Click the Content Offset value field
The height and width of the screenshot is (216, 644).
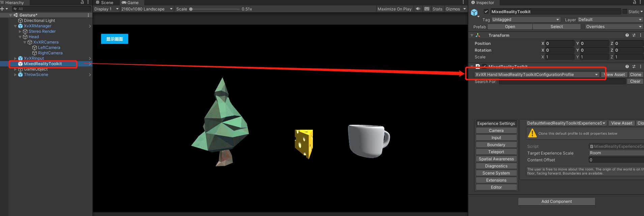tap(616, 160)
